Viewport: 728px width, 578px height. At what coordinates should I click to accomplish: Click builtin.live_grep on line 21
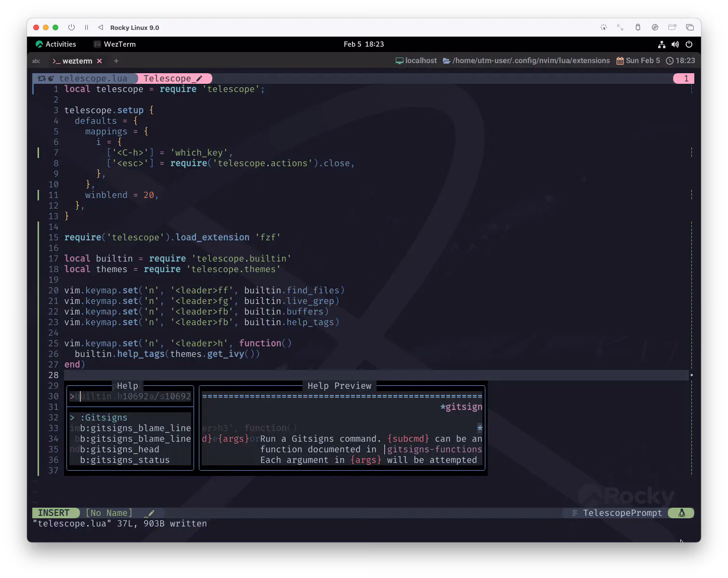click(x=289, y=301)
